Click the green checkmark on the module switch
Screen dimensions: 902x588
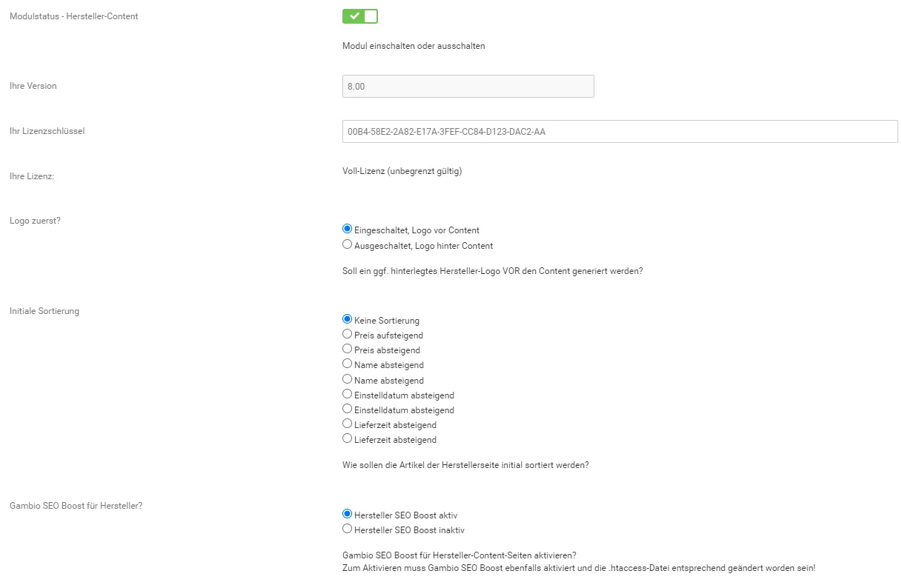point(354,16)
